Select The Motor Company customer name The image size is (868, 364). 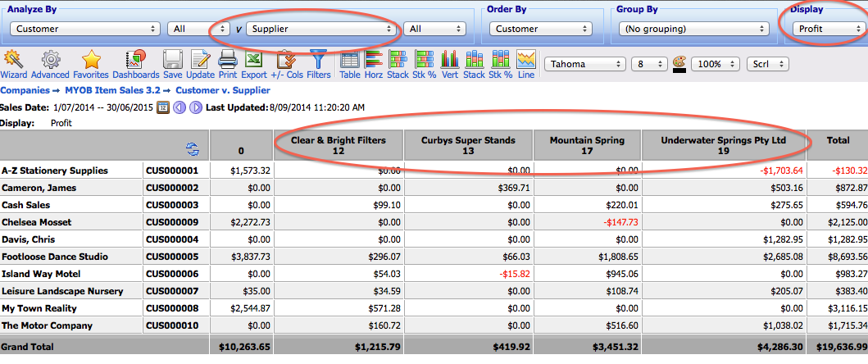(47, 325)
